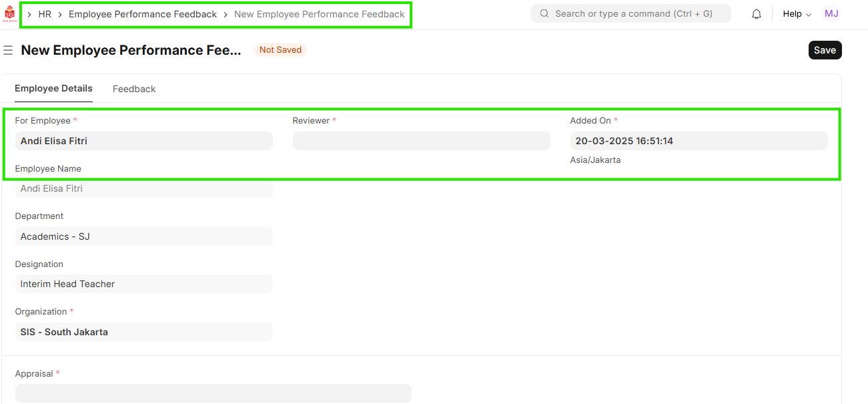This screenshot has height=404, width=868.
Task: Toggle the sidebar hamburger menu icon
Action: click(x=8, y=50)
